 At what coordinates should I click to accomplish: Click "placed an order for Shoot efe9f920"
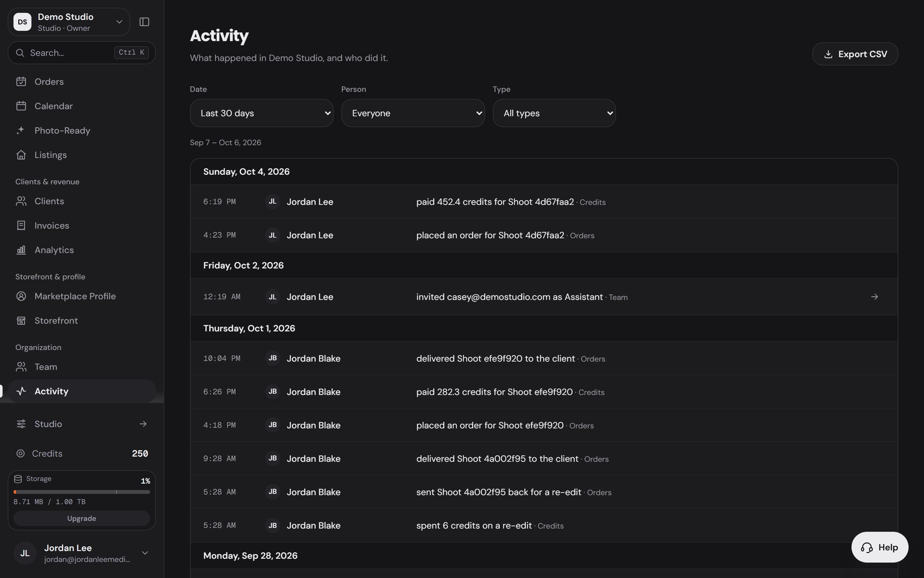coord(490,425)
